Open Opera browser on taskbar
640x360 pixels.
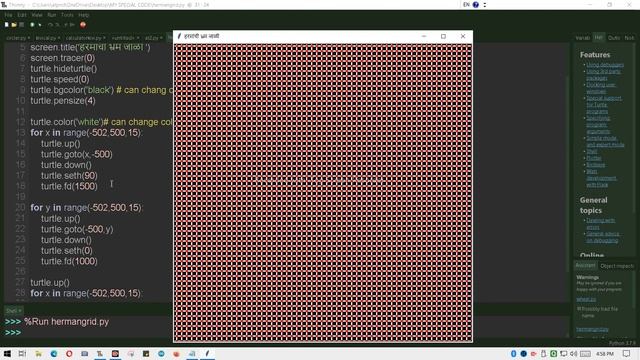pos(69,354)
